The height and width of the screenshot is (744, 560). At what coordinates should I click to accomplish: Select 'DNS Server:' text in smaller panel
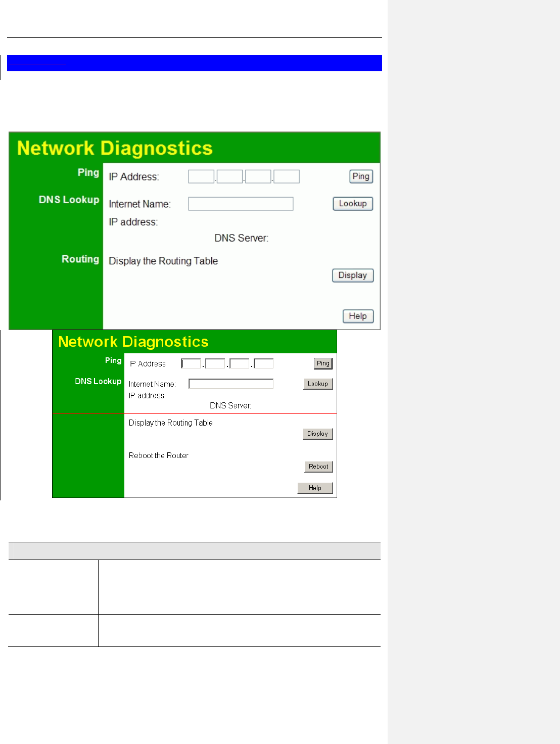coord(230,405)
